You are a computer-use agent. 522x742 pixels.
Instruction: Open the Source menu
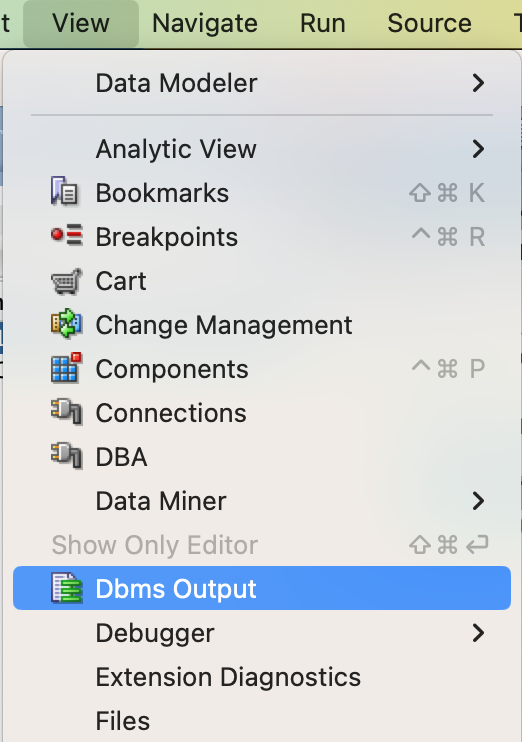click(x=429, y=23)
